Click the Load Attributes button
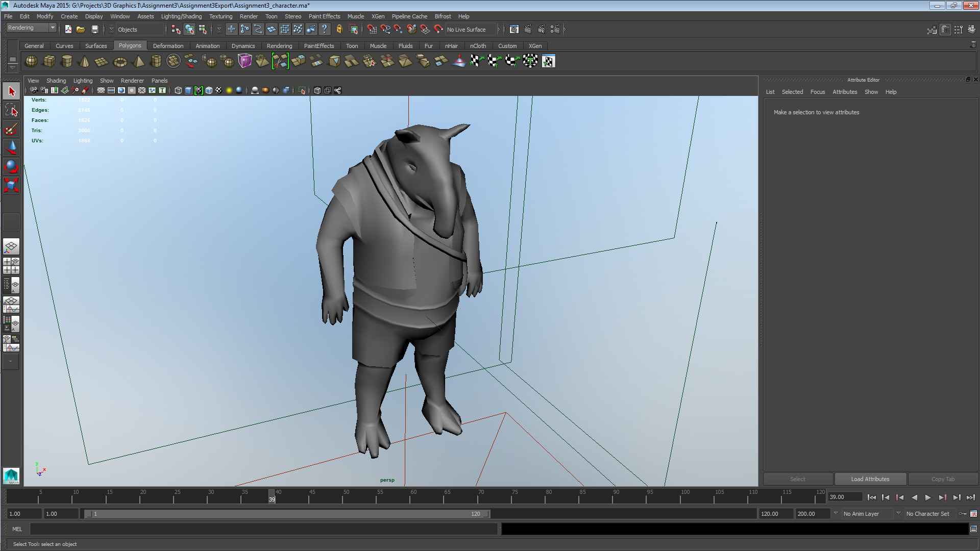Image resolution: width=980 pixels, height=551 pixels. coord(870,479)
